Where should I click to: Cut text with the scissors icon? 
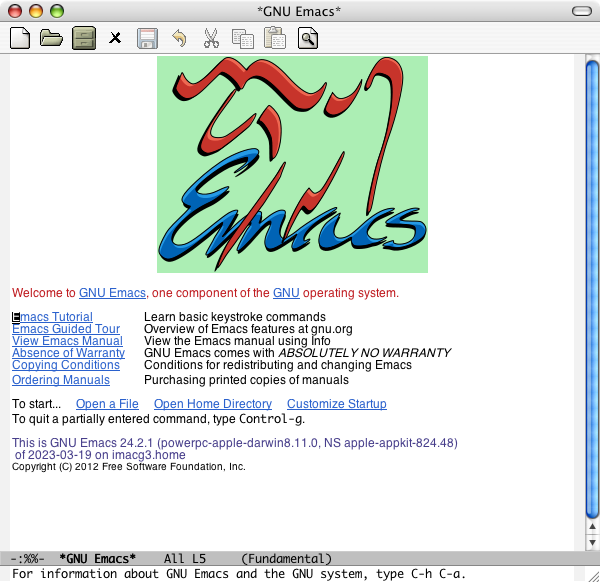(x=211, y=38)
